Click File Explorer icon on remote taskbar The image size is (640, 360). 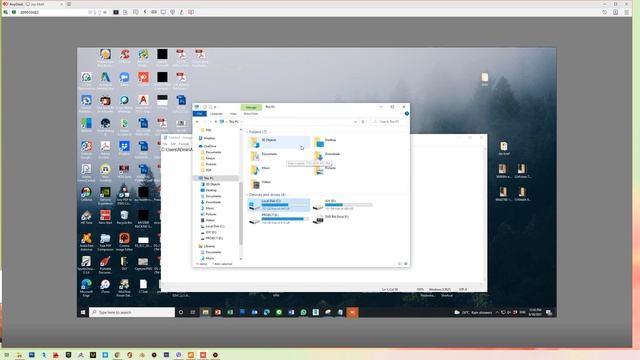[205, 312]
